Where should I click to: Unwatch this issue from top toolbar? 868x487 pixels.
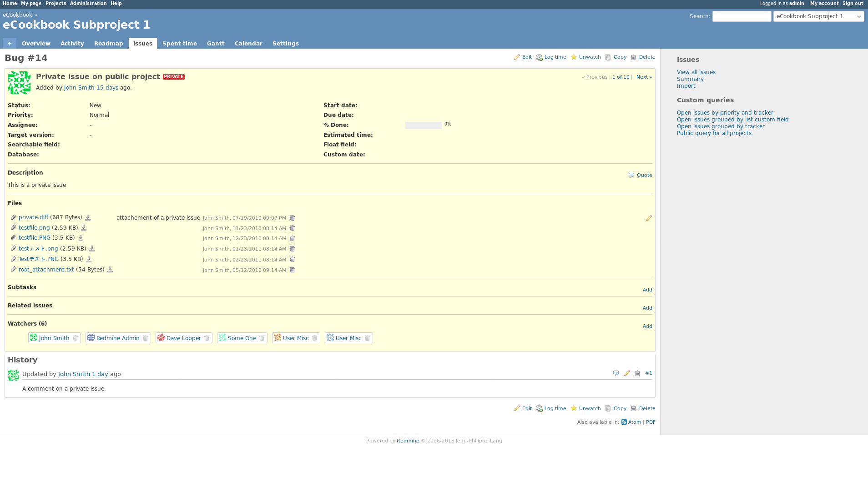pyautogui.click(x=586, y=57)
